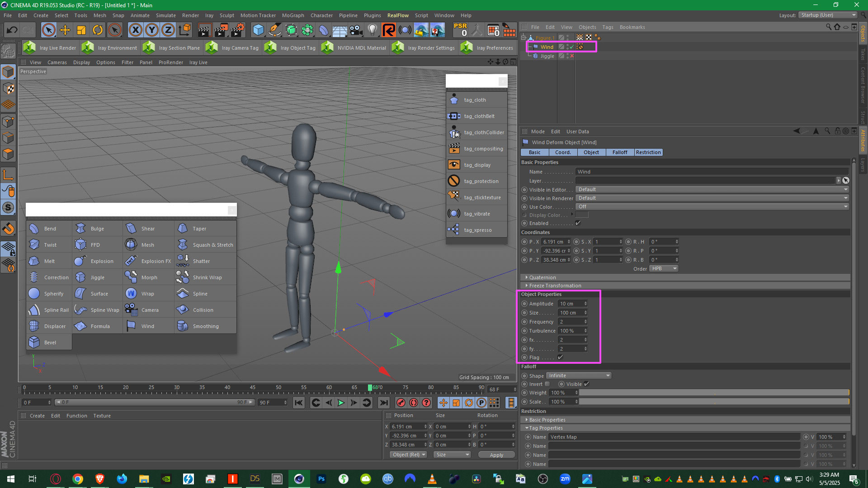The width and height of the screenshot is (868, 488).
Task: Open the MoGraph menu
Action: (x=293, y=15)
